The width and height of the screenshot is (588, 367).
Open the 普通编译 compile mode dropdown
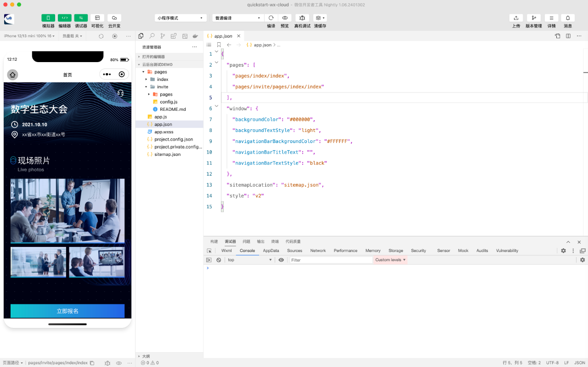point(238,18)
